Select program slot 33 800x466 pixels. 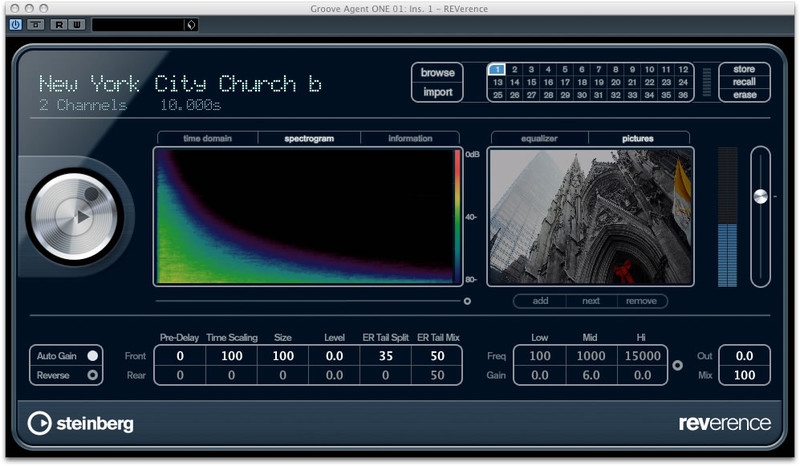point(632,95)
